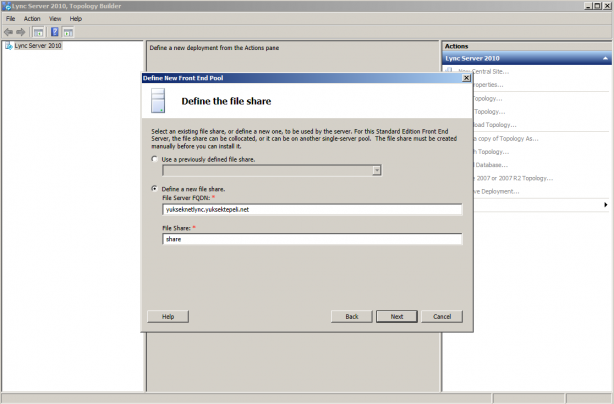The image size is (614, 404).
Task: Collapse the Lync Server 2010 actions header
Action: point(605,58)
